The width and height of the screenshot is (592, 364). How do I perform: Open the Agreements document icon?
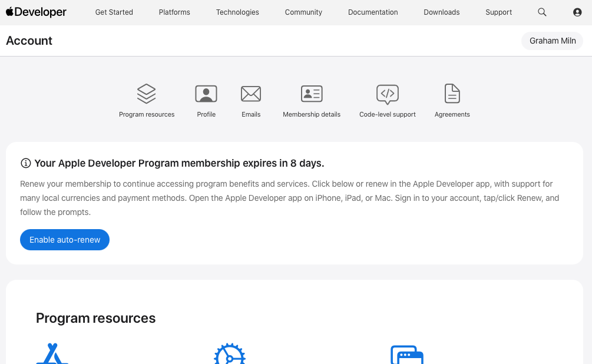click(x=452, y=94)
